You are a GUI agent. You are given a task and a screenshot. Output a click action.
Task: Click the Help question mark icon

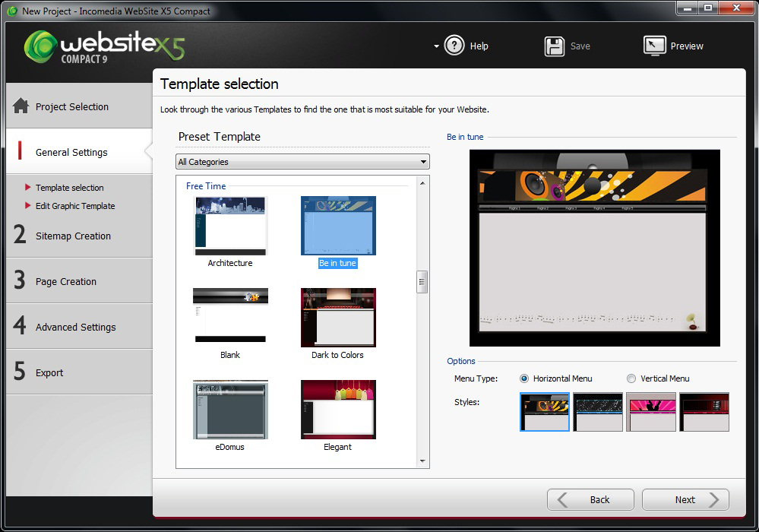[x=454, y=46]
